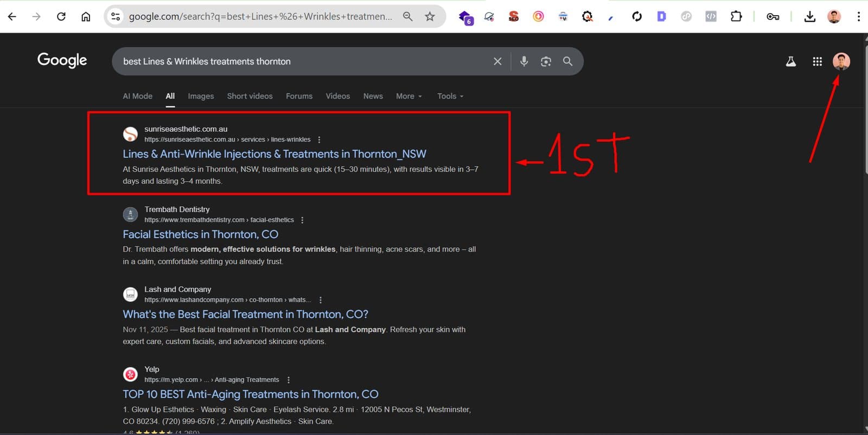This screenshot has height=435, width=868.
Task: Open the red SEO extension
Action: tap(513, 16)
